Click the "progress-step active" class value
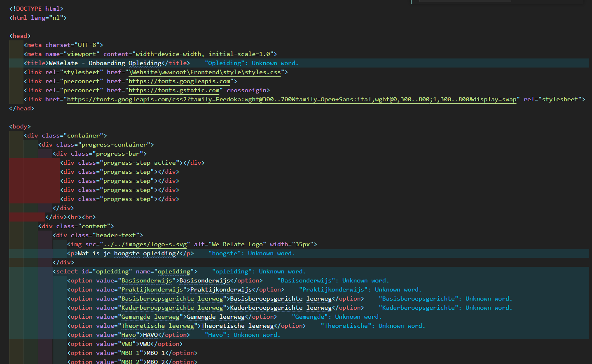Viewport: 592px width, 364px height. point(141,163)
